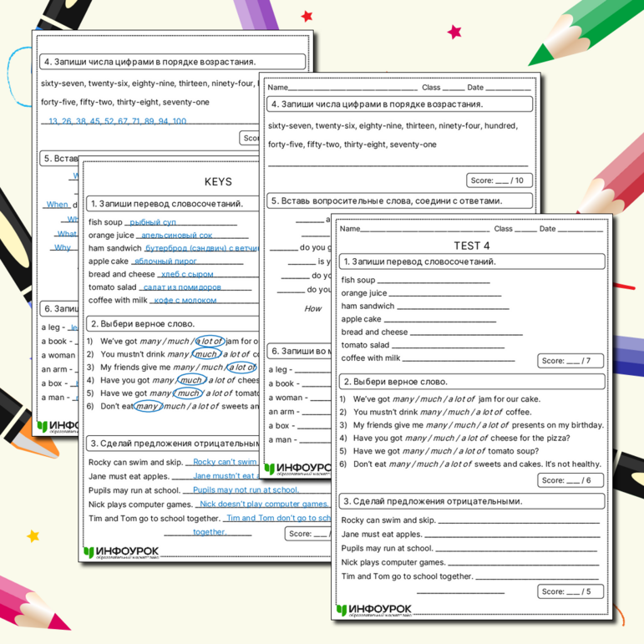
Task: Click circled 'a lot of' in KEYS sentence 3
Action: click(x=242, y=368)
